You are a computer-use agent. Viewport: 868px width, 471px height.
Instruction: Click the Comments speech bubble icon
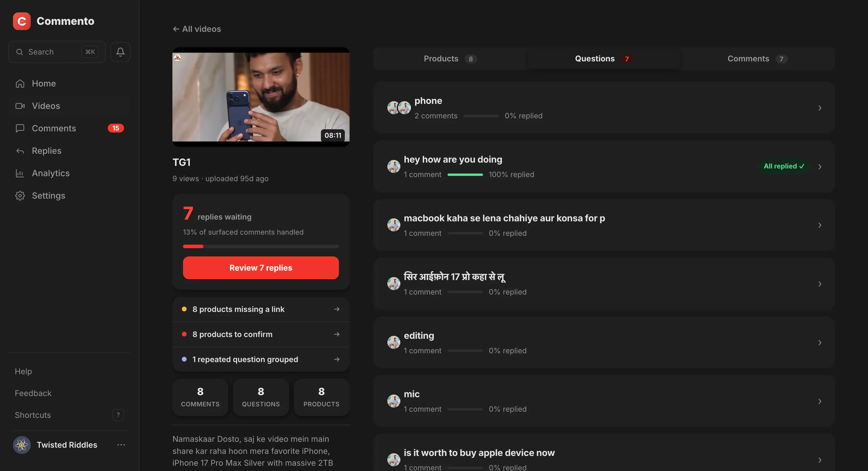click(20, 128)
